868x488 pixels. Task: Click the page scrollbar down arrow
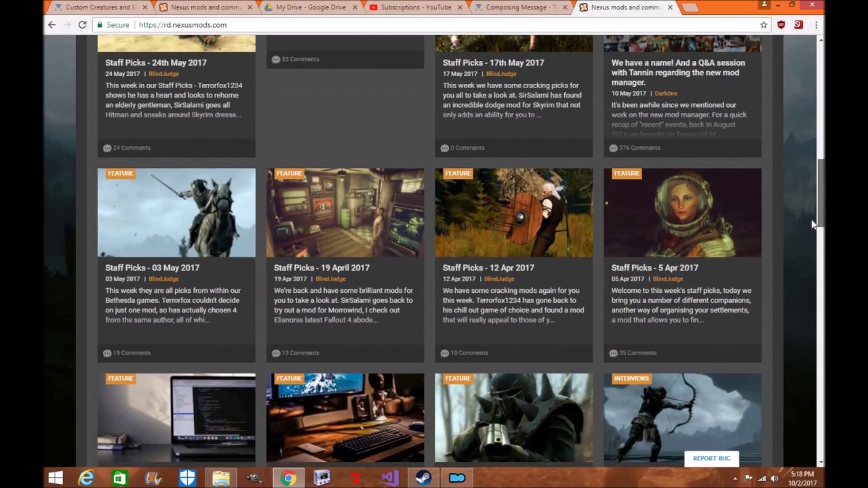click(821, 462)
